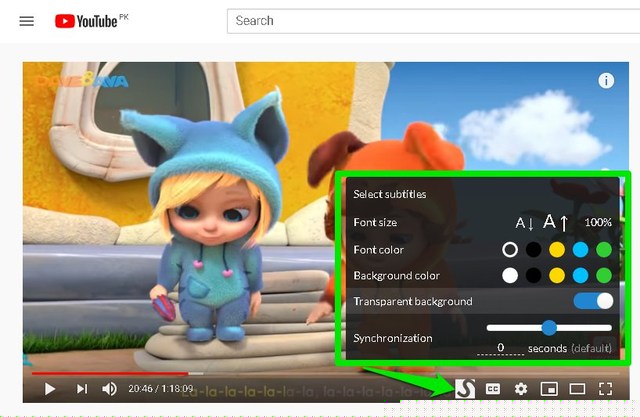Disable the Transparent background toggle
Viewport: 640px width, 417px height.
tap(593, 301)
